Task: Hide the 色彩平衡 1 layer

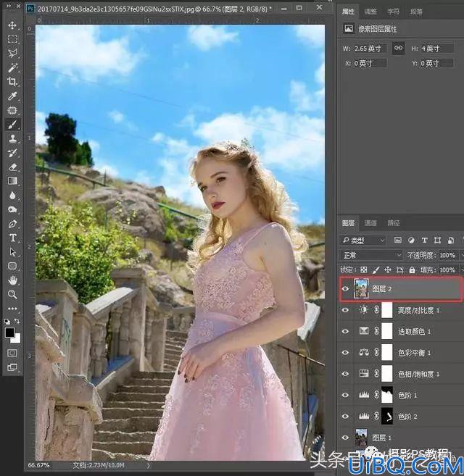Action: pyautogui.click(x=346, y=352)
